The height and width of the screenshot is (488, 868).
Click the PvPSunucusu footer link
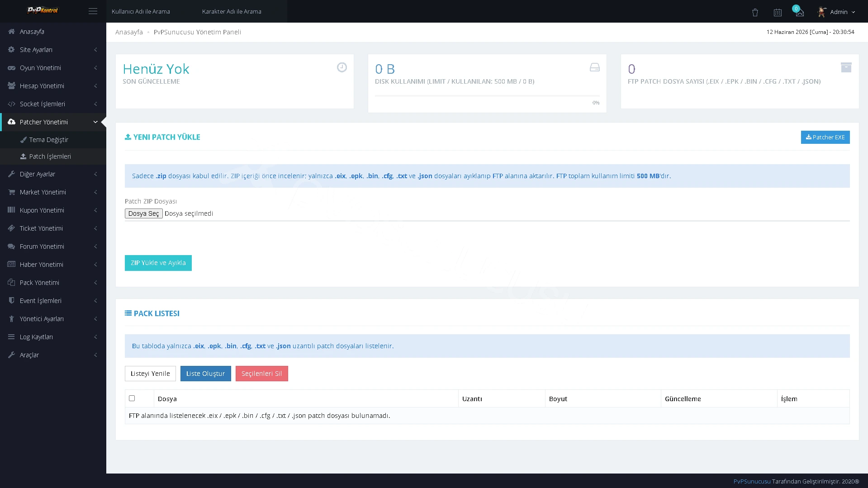tap(752, 481)
